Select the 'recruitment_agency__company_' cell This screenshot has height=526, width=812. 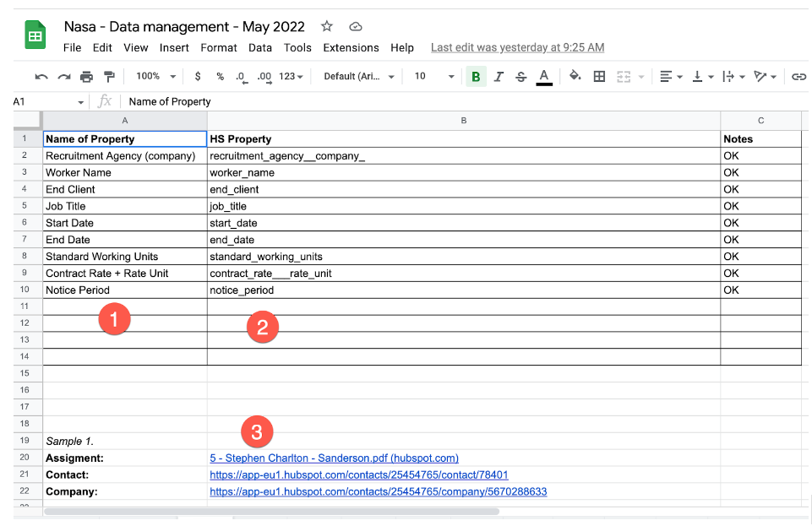point(464,155)
